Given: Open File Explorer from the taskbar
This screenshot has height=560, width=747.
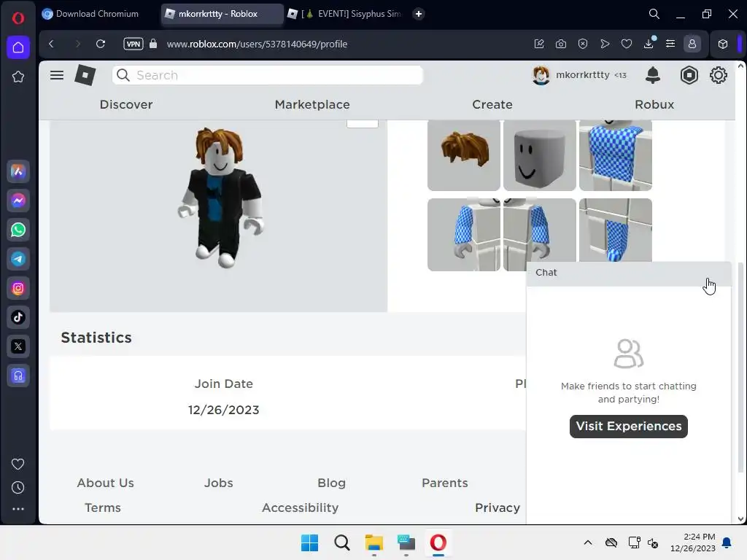Looking at the screenshot, I should coord(374,542).
